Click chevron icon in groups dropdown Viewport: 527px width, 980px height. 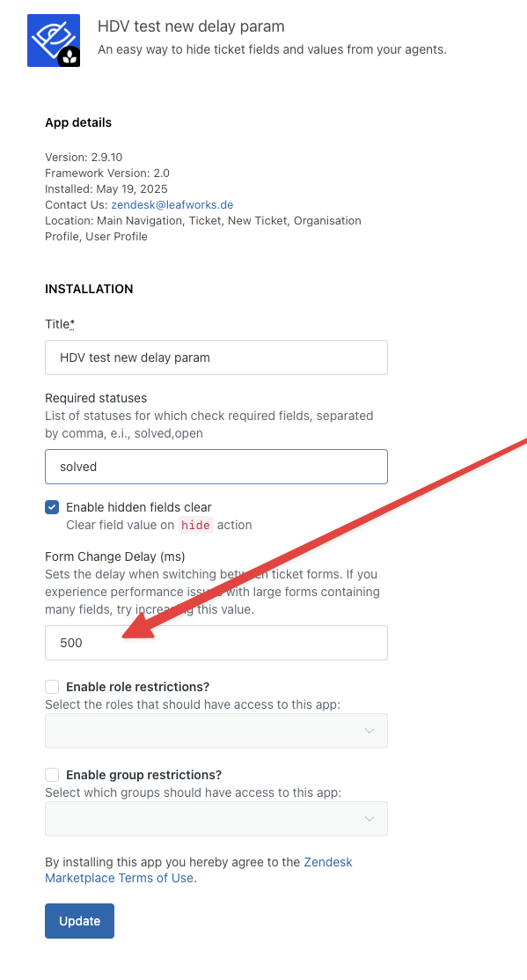pyautogui.click(x=369, y=819)
